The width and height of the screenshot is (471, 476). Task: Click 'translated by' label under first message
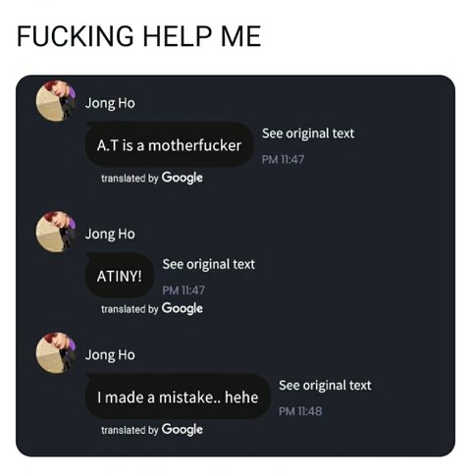tap(130, 179)
